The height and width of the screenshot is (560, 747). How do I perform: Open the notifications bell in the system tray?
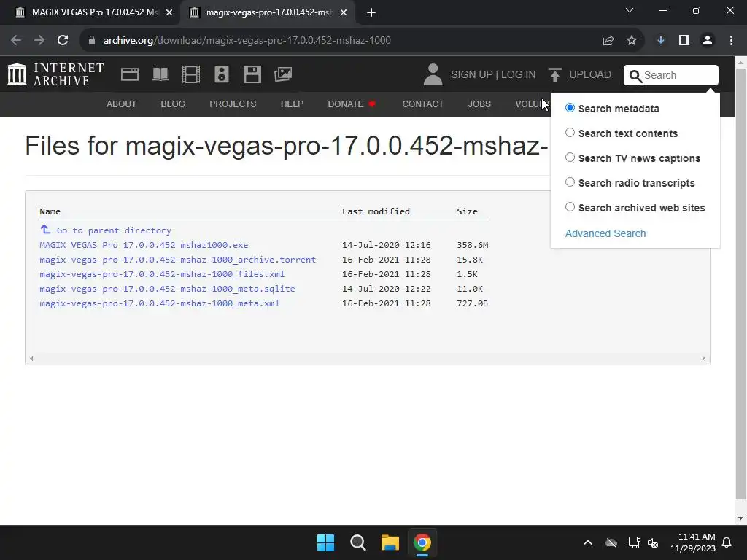click(x=727, y=542)
